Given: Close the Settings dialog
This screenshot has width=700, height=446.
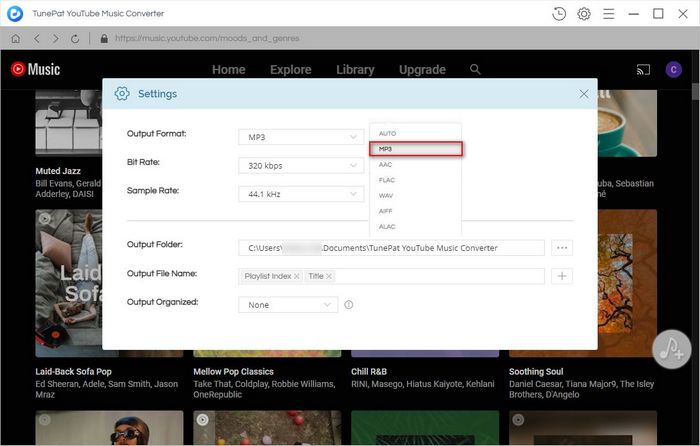Looking at the screenshot, I should (583, 94).
